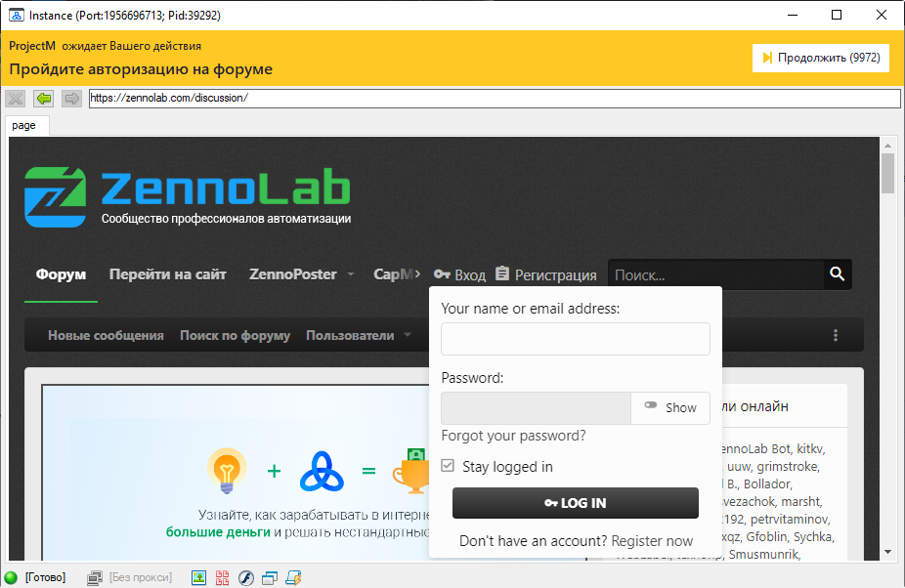Click the red grid icon in status bar
The image size is (905, 588).
[x=223, y=577]
